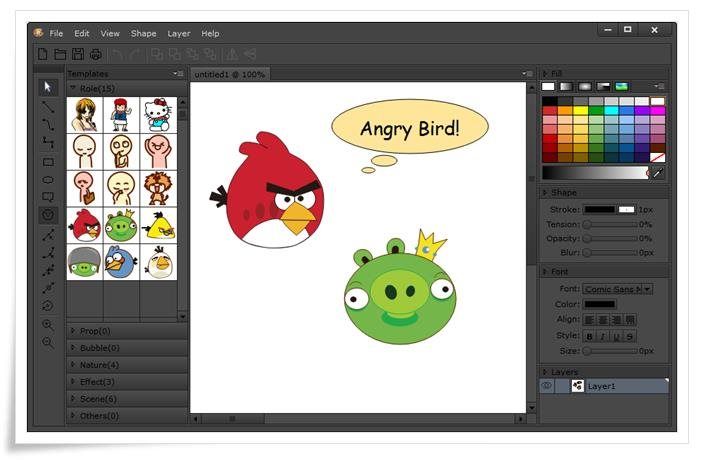Justify text in Font panel
The width and height of the screenshot is (705, 460).
(x=630, y=320)
